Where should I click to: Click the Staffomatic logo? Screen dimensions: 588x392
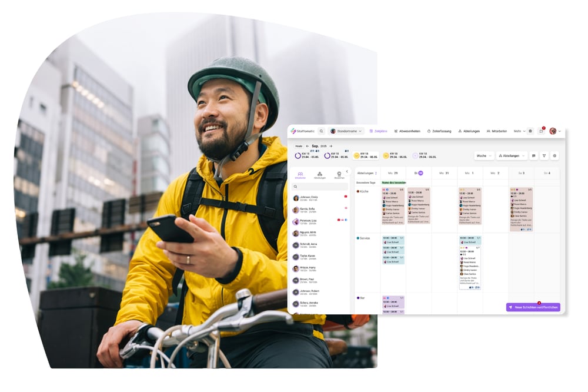click(302, 131)
